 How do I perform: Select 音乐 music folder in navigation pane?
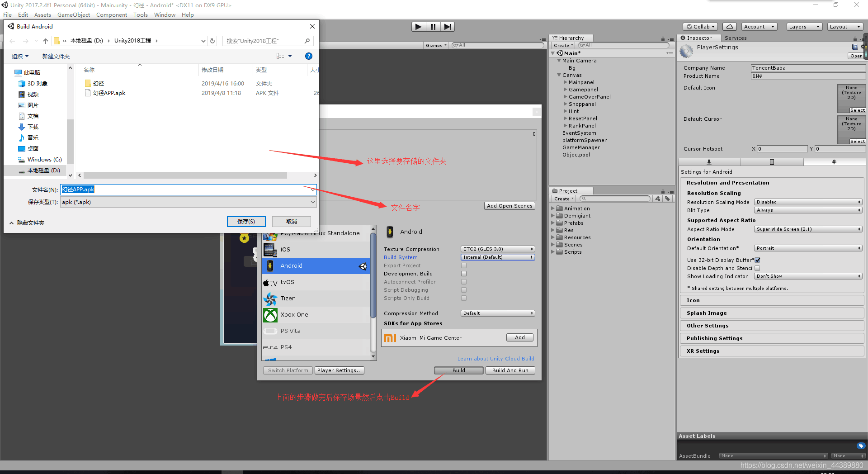click(28, 138)
